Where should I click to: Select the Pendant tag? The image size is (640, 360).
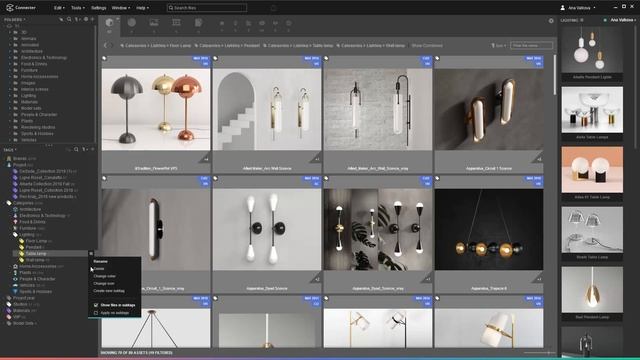(33, 247)
